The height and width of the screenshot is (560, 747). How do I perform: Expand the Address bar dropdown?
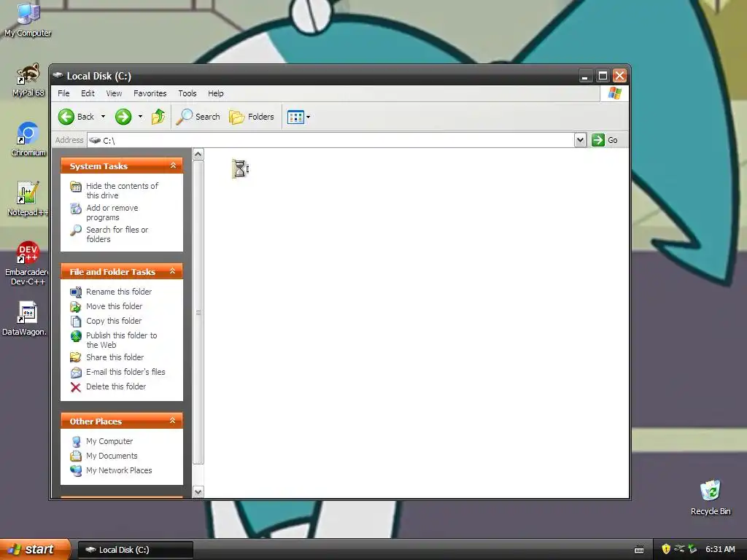coord(580,140)
